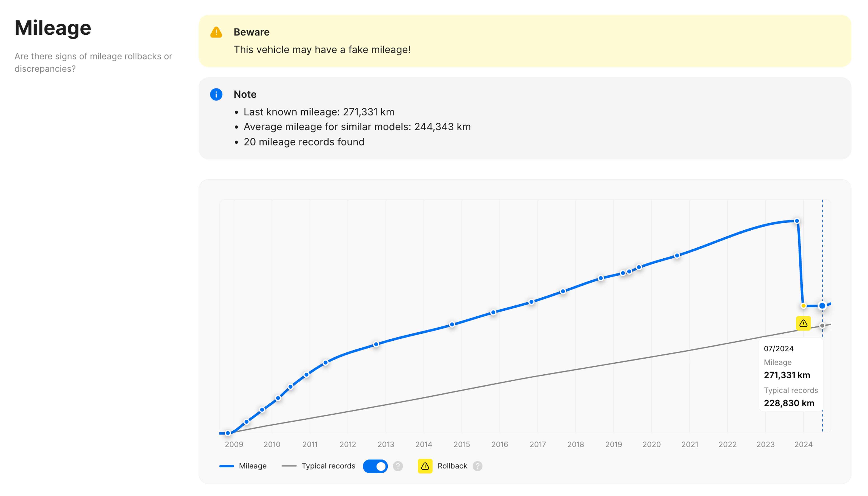Click the Beware heading text

point(251,32)
